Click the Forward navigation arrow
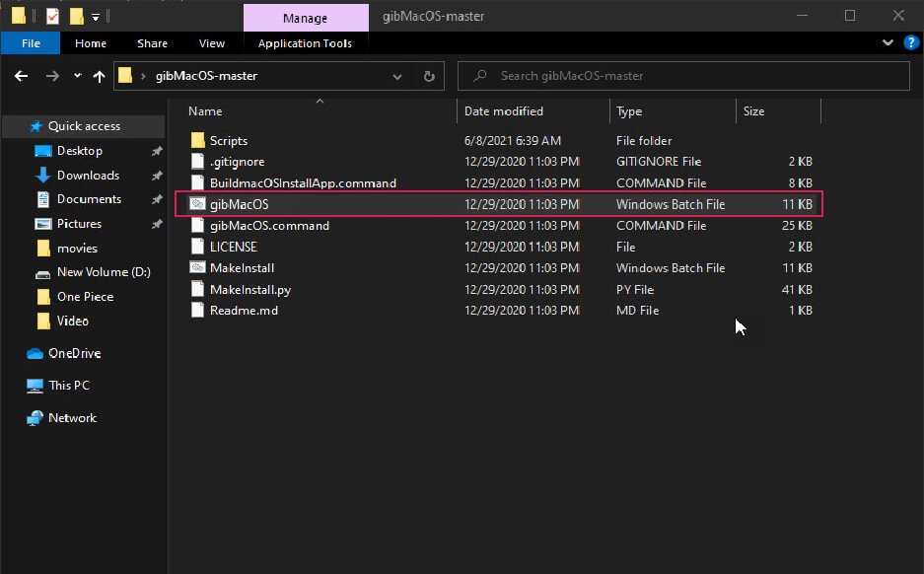 coord(52,76)
